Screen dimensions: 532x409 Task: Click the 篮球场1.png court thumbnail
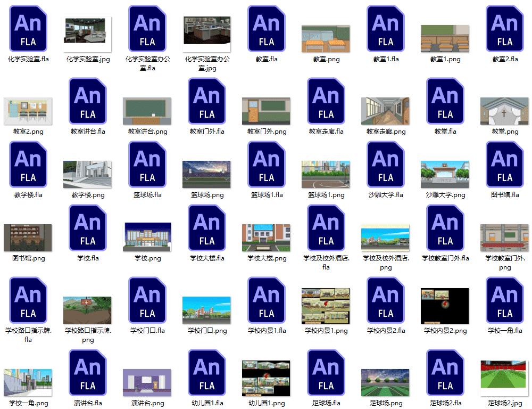pyautogui.click(x=326, y=174)
